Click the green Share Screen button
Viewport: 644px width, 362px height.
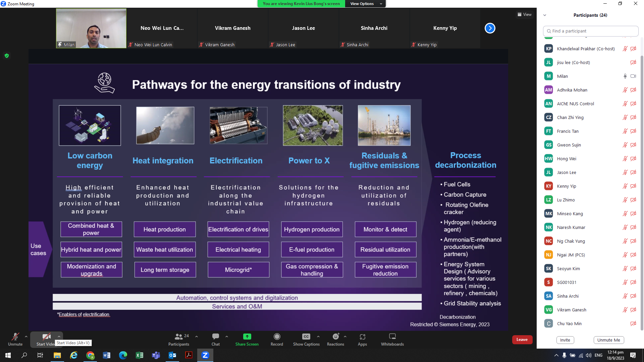[247, 339]
